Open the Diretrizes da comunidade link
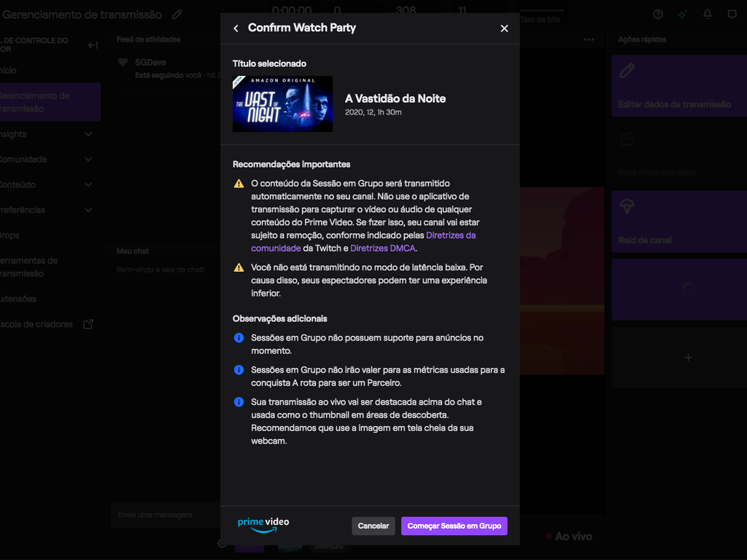Viewport: 747px width, 560px height. point(363,241)
